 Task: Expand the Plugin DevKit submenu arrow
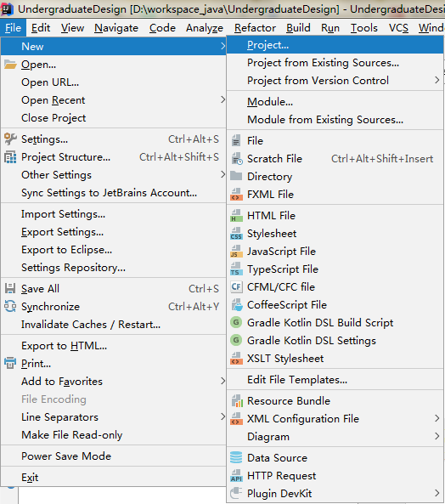tap(437, 493)
